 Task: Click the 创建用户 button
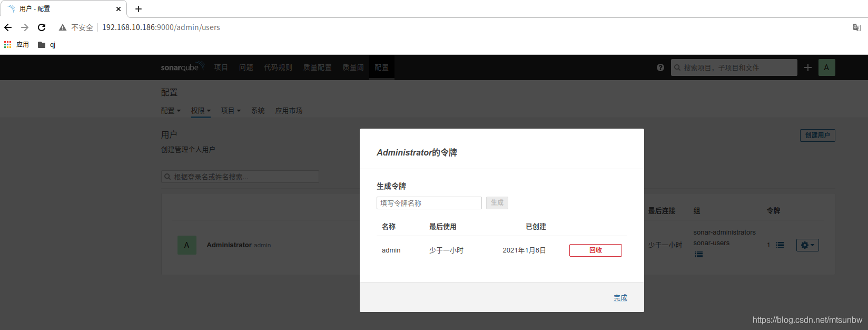pos(817,135)
